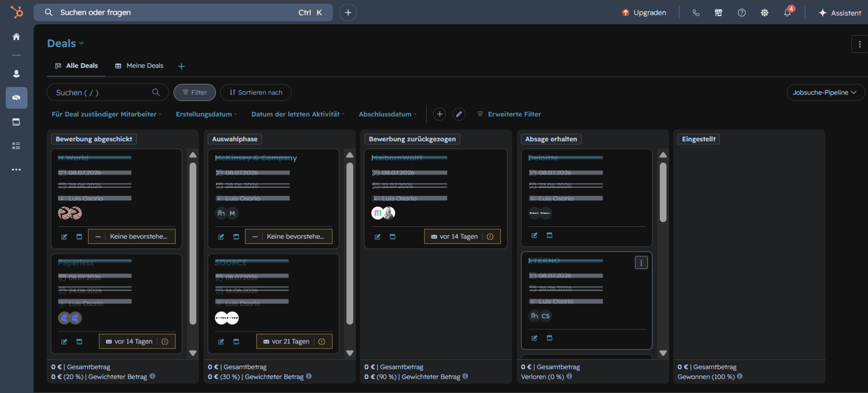
Task: Open 'vor 14 Tagen' activity on Paperless card
Action: 137,342
